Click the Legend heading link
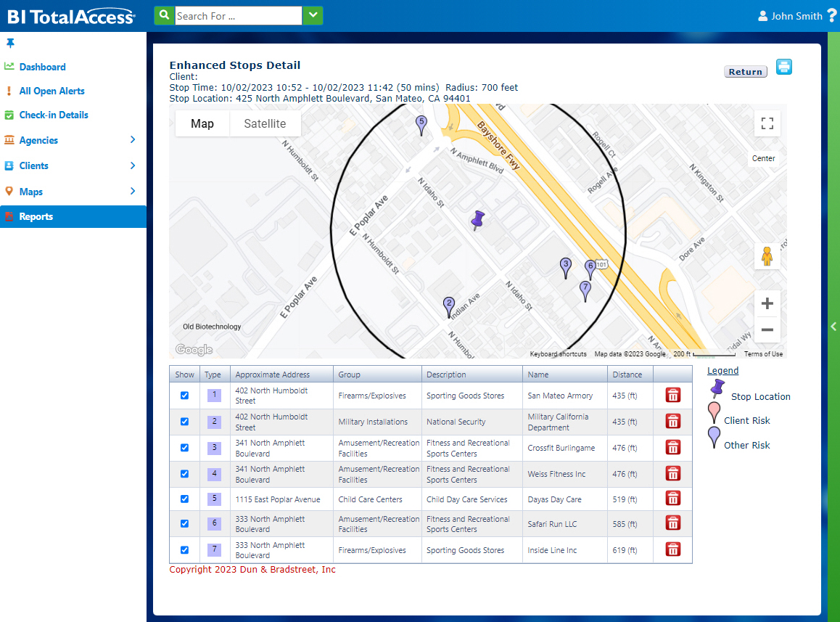This screenshot has height=622, width=840. [722, 371]
